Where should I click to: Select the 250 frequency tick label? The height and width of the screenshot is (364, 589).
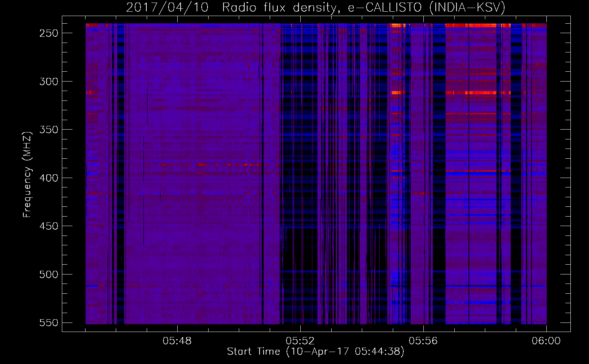pyautogui.click(x=49, y=33)
